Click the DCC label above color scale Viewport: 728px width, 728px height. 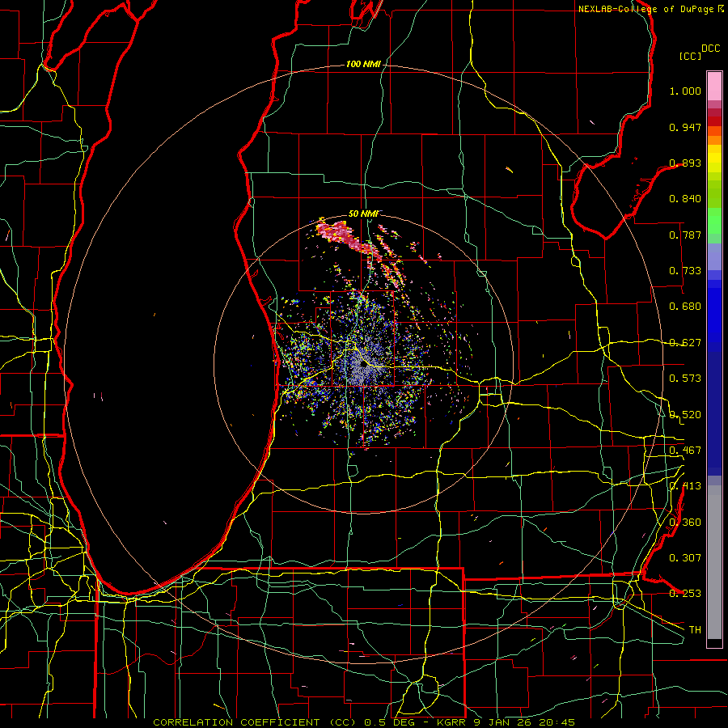pos(711,49)
